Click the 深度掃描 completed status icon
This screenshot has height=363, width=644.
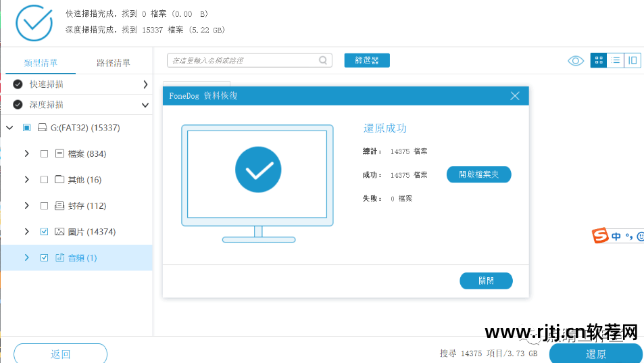click(x=18, y=105)
